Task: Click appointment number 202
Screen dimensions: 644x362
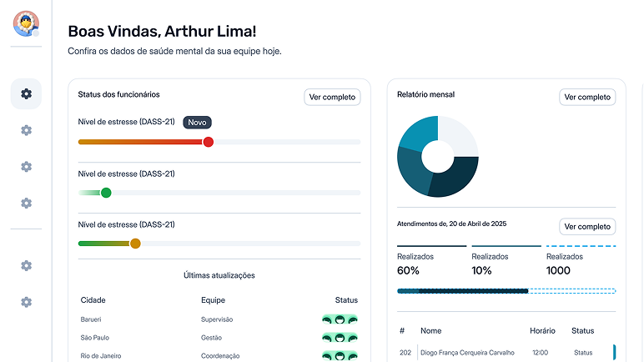Action: pyautogui.click(x=405, y=353)
